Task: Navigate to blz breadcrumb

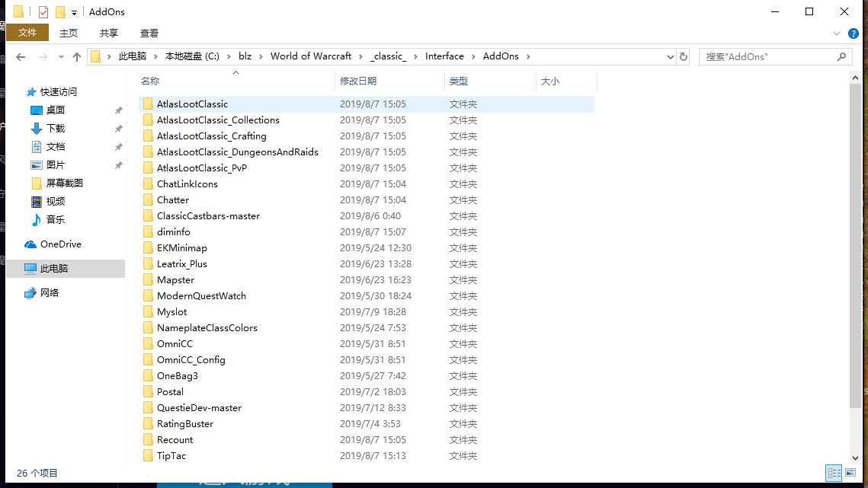Action: coord(245,56)
